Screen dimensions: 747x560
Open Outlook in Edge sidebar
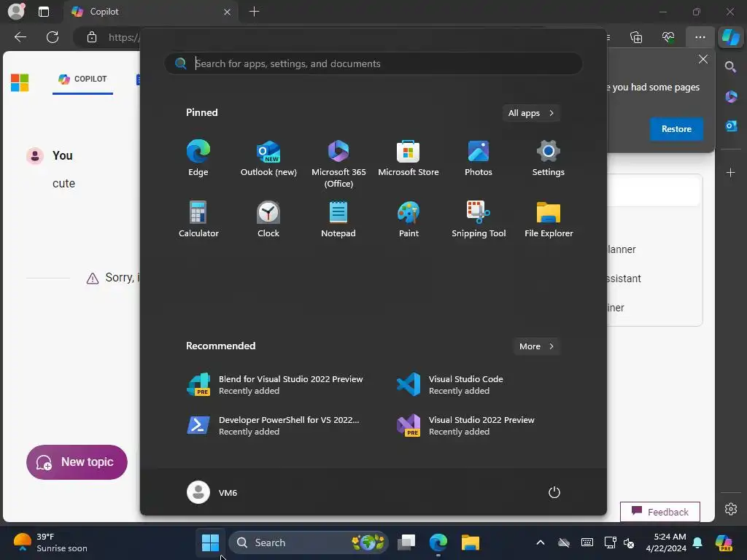(731, 125)
